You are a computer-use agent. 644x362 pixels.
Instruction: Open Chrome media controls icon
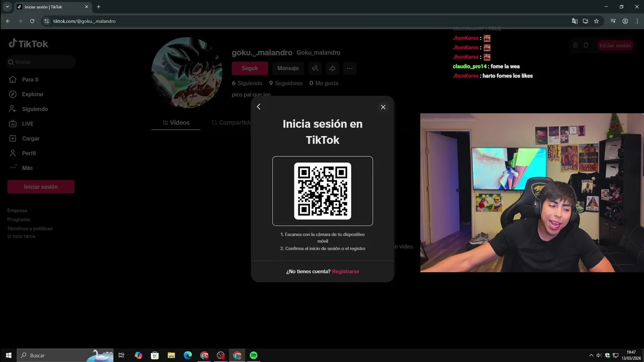613,21
